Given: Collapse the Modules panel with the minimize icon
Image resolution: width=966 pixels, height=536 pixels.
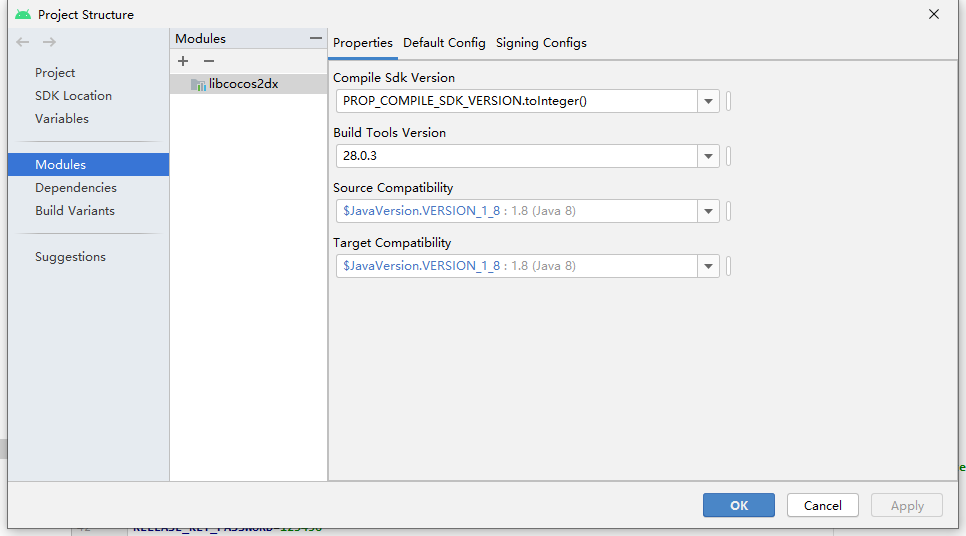Looking at the screenshot, I should coord(316,38).
